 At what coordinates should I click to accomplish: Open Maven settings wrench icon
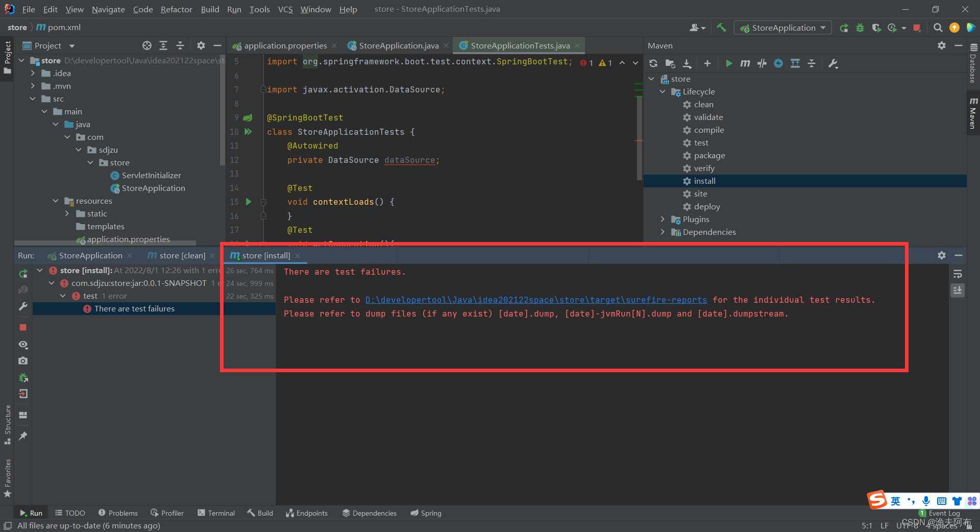pyautogui.click(x=833, y=63)
